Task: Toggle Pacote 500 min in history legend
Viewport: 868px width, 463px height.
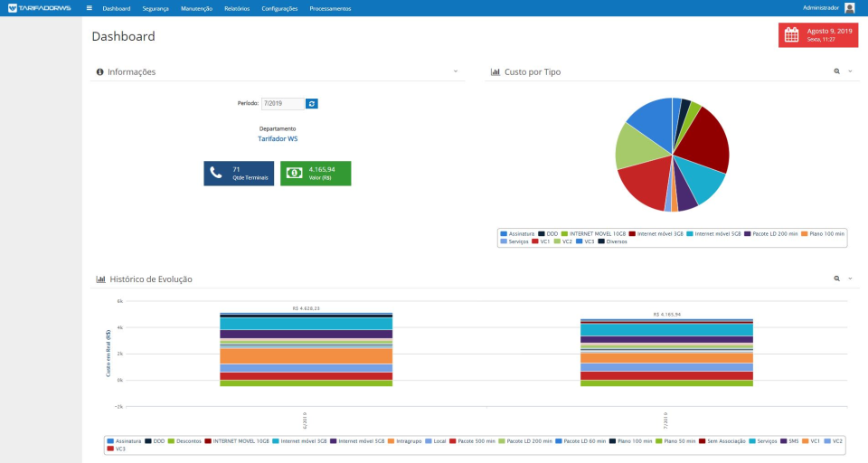Action: (472, 441)
